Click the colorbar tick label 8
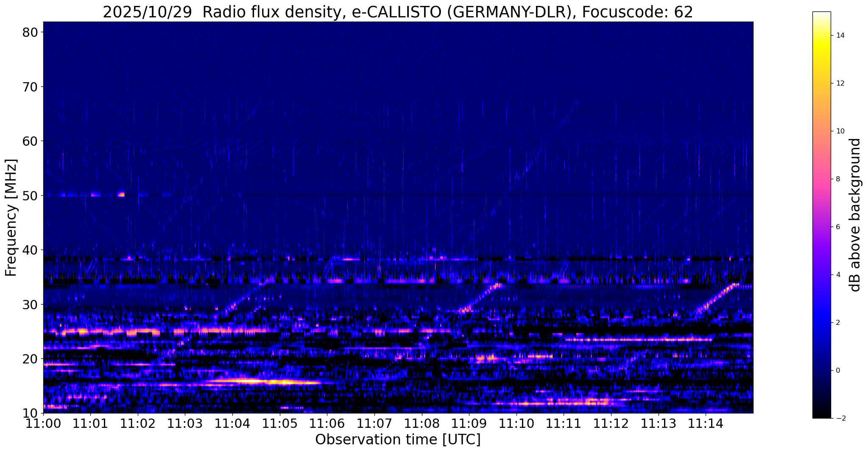868x452 pixels. coord(838,179)
